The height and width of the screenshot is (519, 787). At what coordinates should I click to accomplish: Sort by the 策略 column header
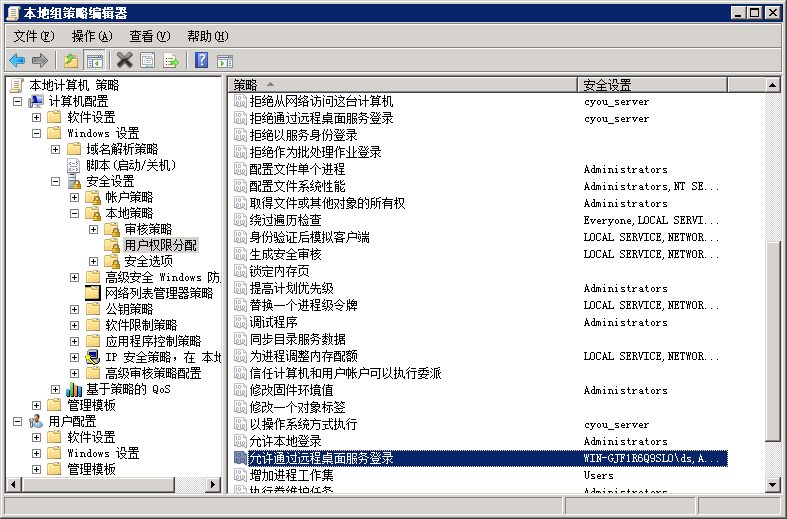click(400, 85)
